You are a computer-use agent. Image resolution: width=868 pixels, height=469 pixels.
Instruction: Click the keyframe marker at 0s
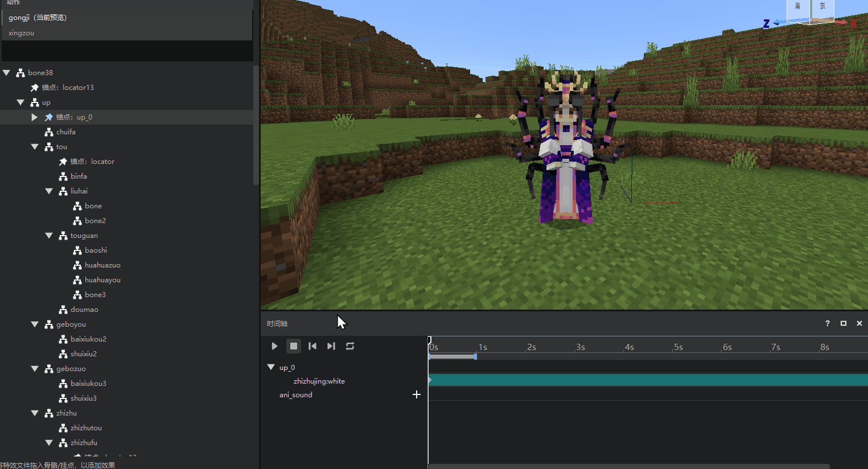430,380
